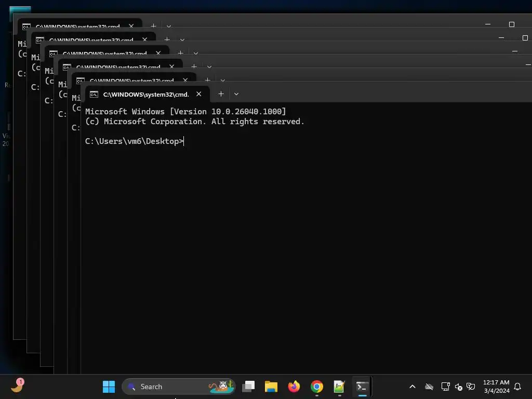Select the backmost Terminal window's cmd tab
This screenshot has width=532, height=399.
79,24
